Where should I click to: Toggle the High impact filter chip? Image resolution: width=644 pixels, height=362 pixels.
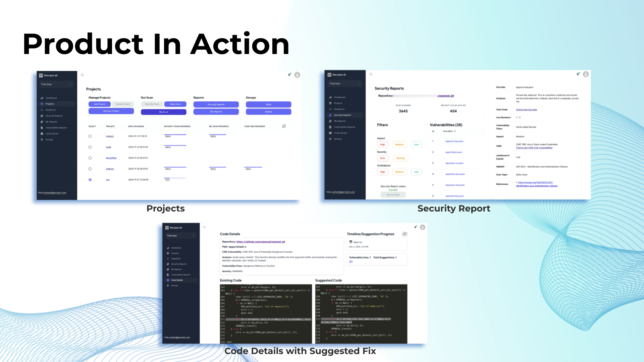coord(382,144)
